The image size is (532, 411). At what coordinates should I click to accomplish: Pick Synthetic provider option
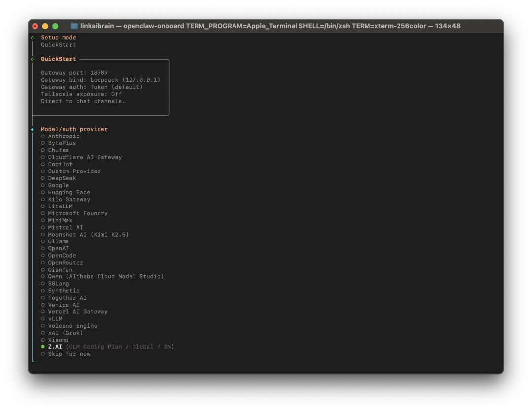click(61, 291)
